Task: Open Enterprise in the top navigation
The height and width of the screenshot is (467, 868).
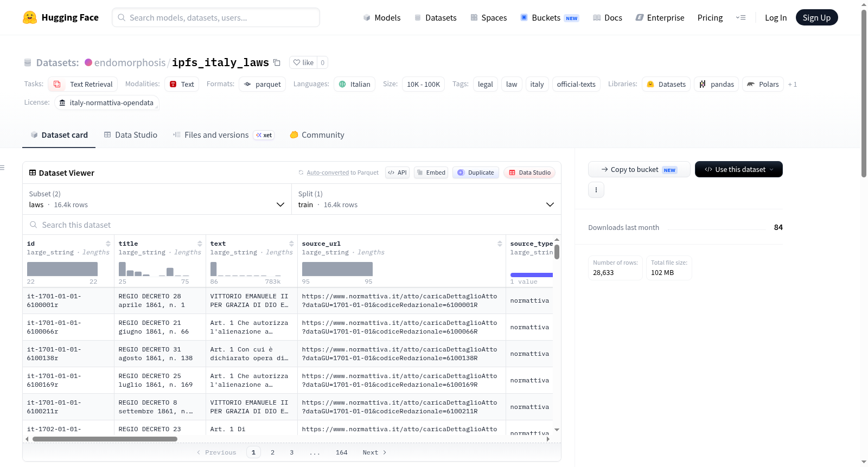Action: coord(660,17)
